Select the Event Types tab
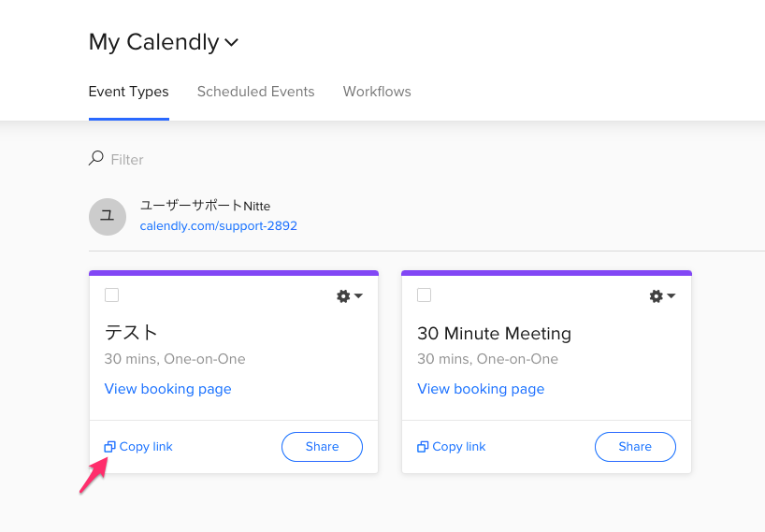Image resolution: width=765 pixels, height=532 pixels. click(x=129, y=92)
